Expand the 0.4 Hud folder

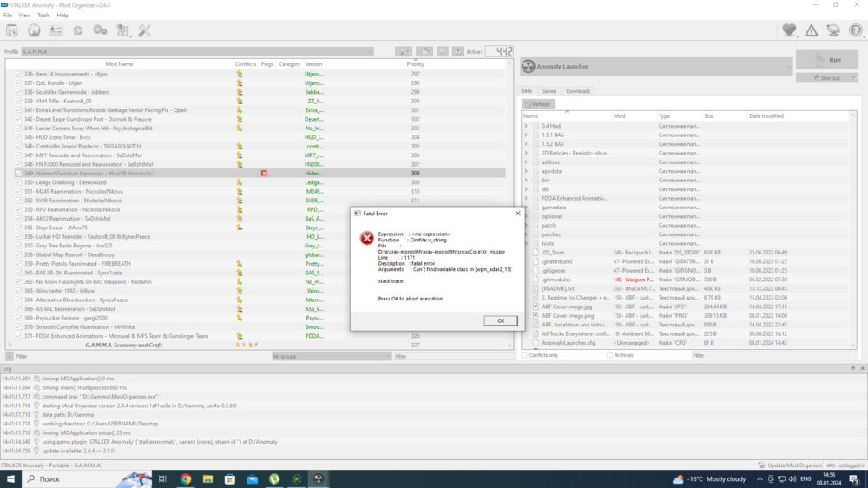[x=526, y=126]
